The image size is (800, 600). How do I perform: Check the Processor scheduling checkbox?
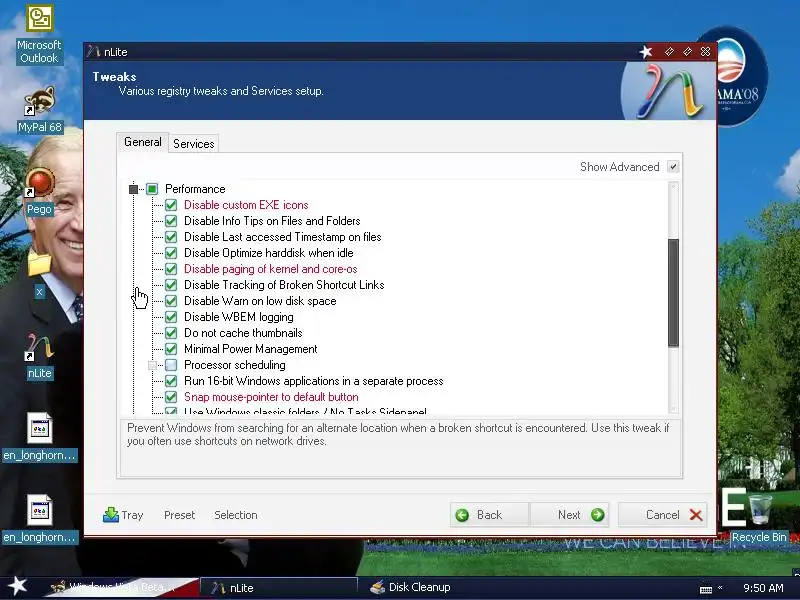click(171, 365)
